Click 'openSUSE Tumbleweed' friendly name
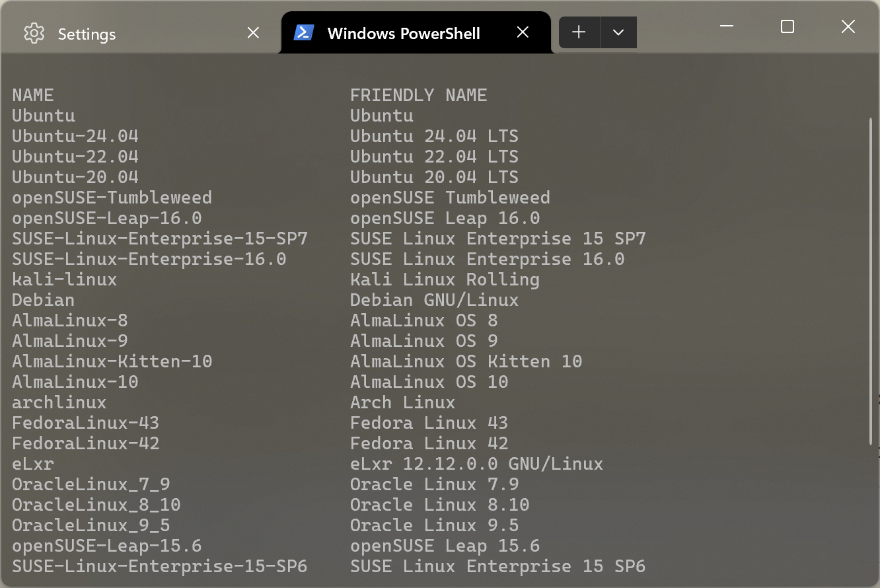880x588 pixels. (x=451, y=198)
